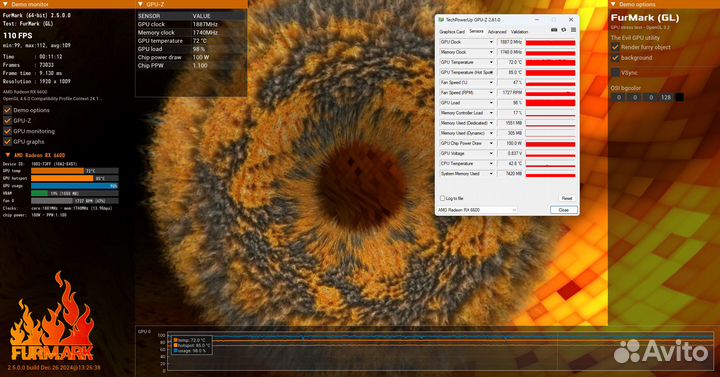
Task: Click the Close button in GPU-Z
Action: 563,210
